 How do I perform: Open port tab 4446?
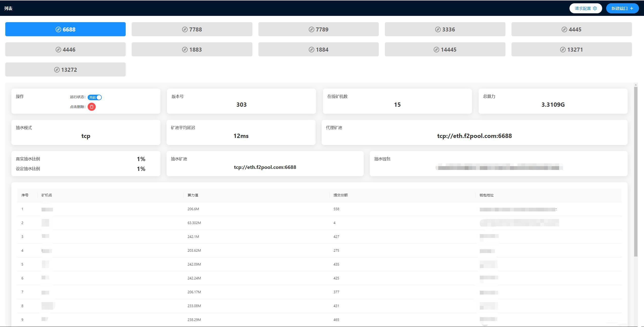click(65, 49)
